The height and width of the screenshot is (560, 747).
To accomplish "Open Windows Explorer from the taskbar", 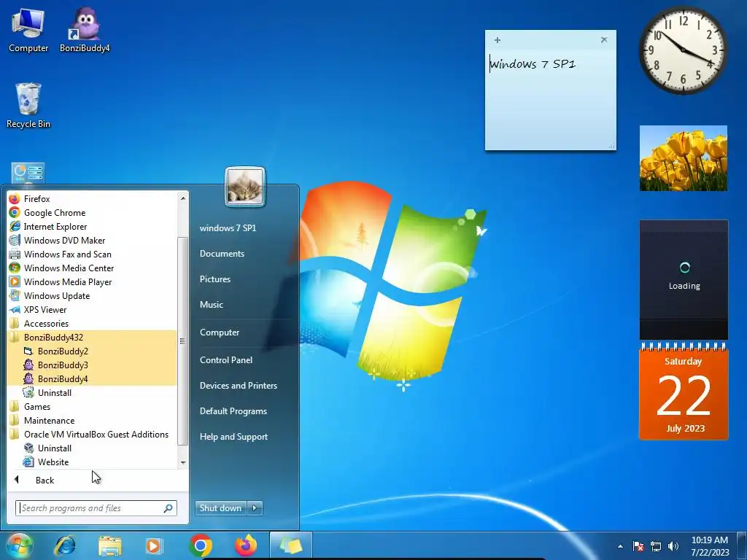I will [x=109, y=545].
